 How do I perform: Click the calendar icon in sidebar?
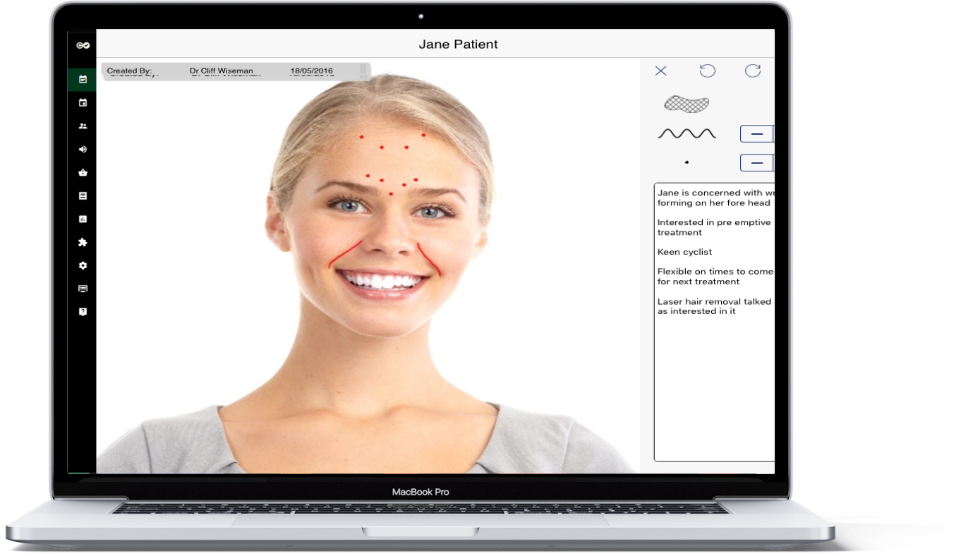pos(83,103)
